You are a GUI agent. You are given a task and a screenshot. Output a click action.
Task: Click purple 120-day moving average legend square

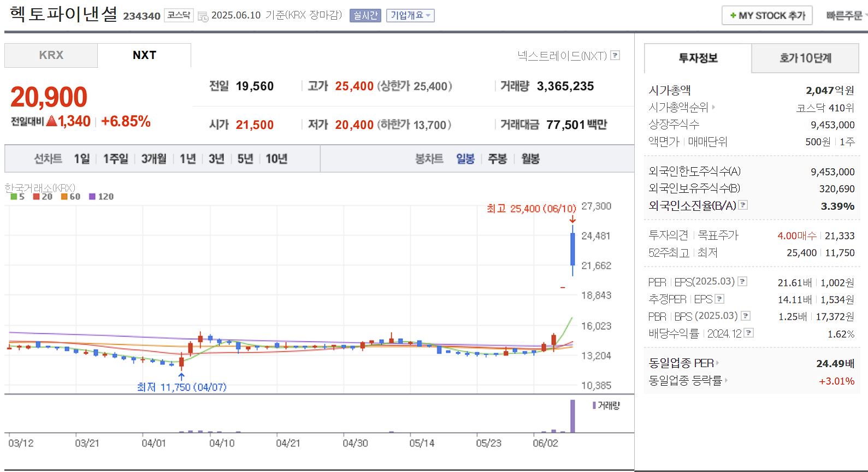click(x=92, y=197)
